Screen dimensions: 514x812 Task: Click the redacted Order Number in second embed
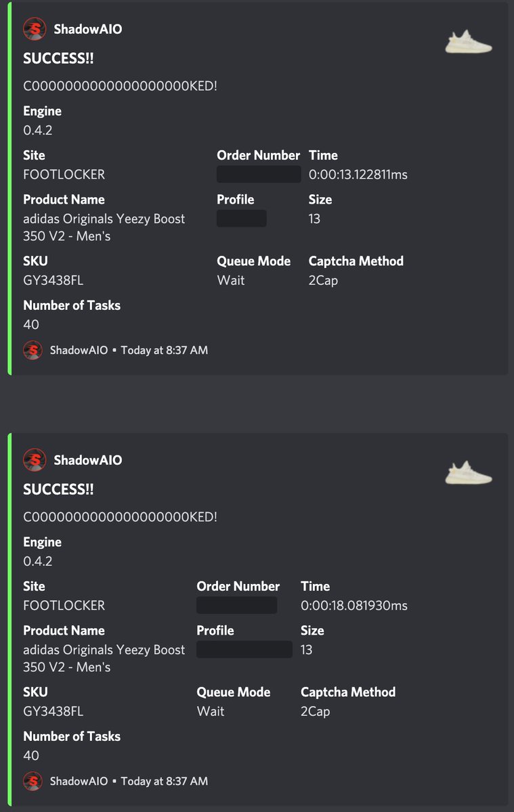pyautogui.click(x=236, y=605)
